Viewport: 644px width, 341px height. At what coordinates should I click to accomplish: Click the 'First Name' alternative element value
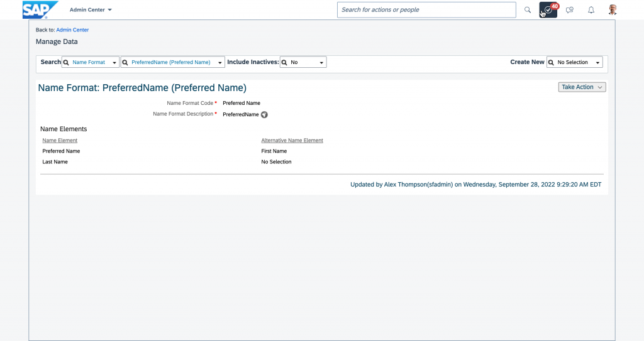pos(274,151)
